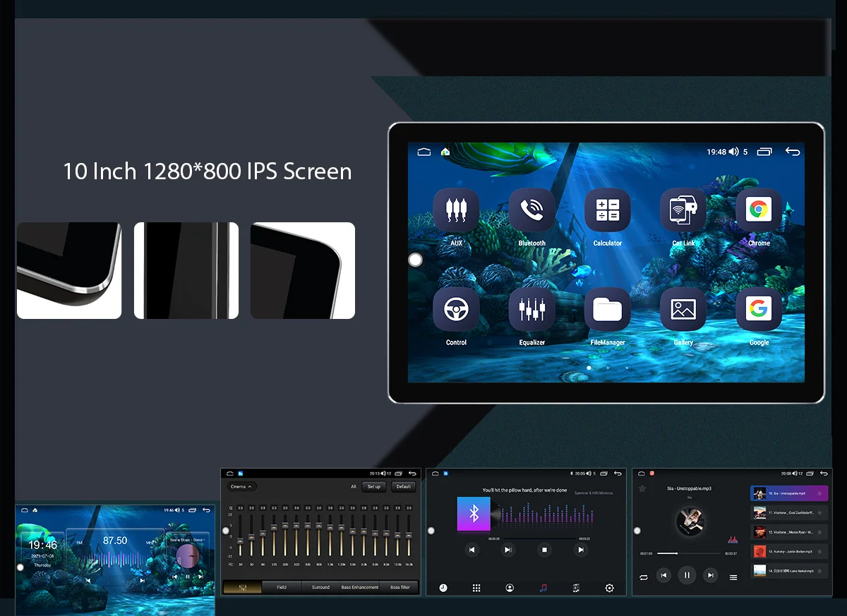Image resolution: width=847 pixels, height=616 pixels.
Task: Tap the back arrow on main screen
Action: coord(793,152)
